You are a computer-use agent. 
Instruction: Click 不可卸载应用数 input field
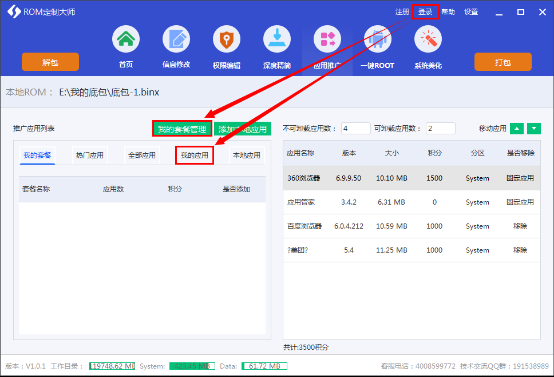point(355,129)
